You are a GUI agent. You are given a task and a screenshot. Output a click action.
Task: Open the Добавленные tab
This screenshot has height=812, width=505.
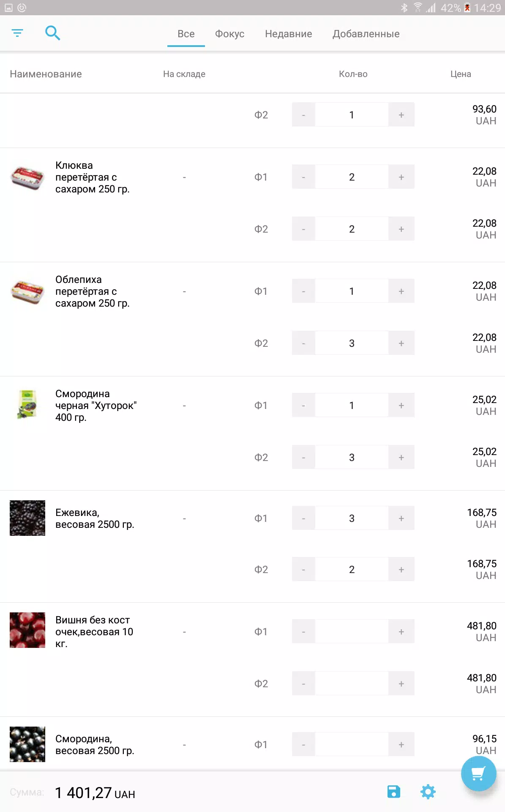coord(366,34)
